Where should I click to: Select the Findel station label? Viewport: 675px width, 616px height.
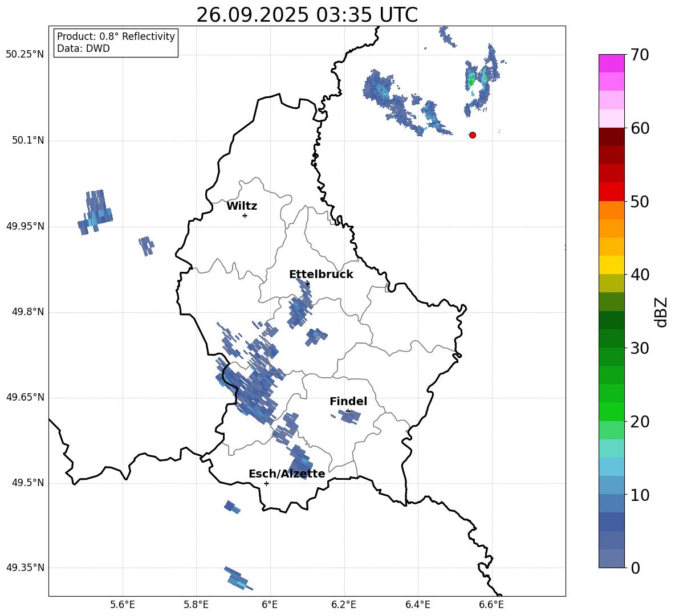pyautogui.click(x=348, y=401)
